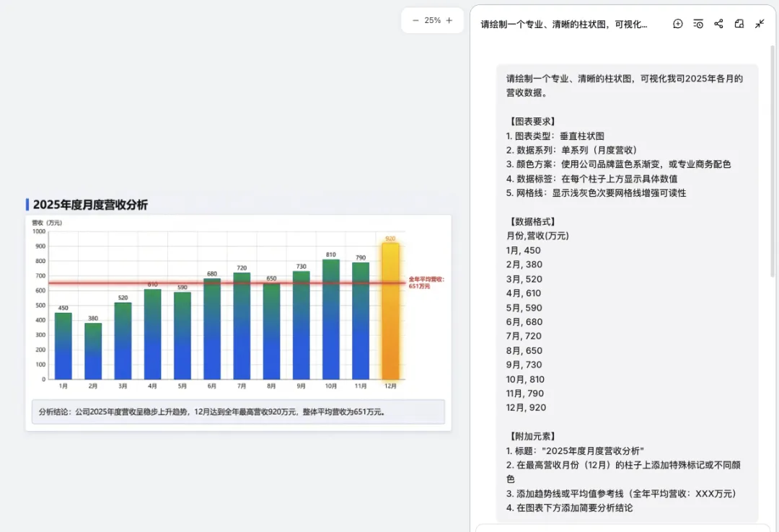Open the file export panel icon
Image resolution: width=779 pixels, height=532 pixels.
pos(739,24)
